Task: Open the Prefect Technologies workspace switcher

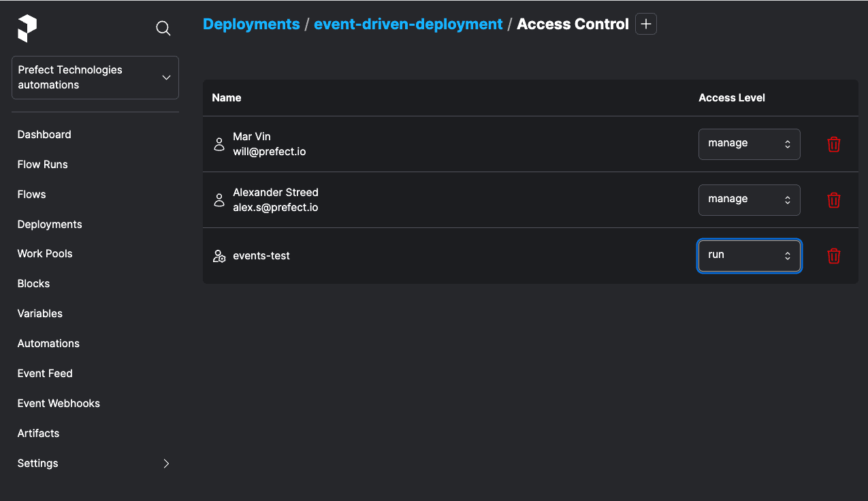Action: click(95, 78)
